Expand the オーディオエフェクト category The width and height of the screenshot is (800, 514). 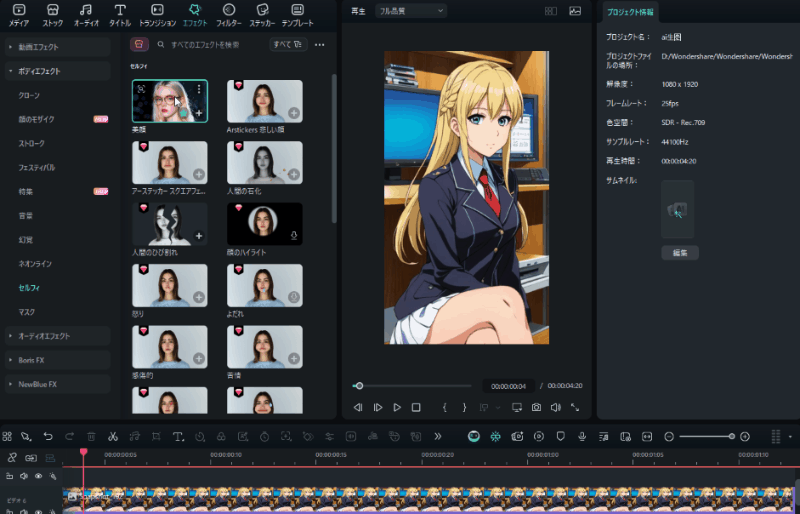58,336
